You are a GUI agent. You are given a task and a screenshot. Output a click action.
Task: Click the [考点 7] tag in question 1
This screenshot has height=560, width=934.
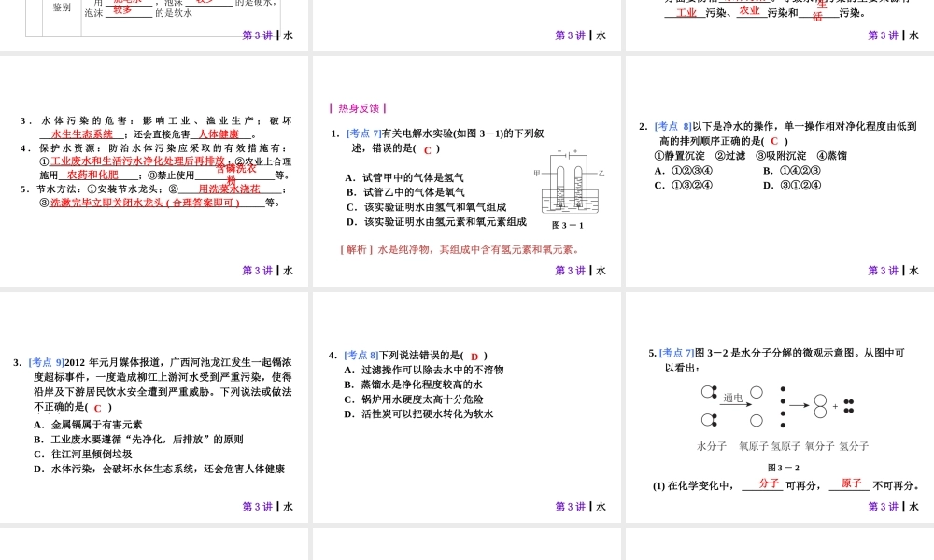363,133
